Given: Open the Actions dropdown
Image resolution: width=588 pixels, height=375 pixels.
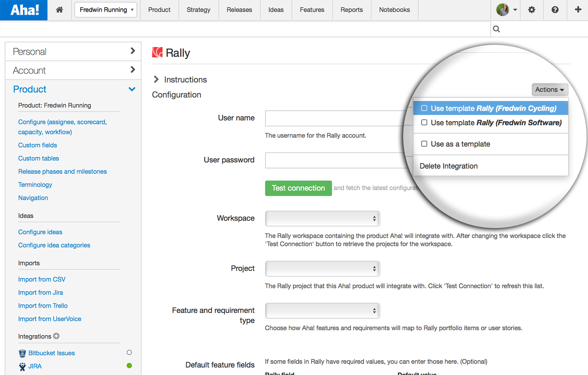Looking at the screenshot, I should pos(549,89).
